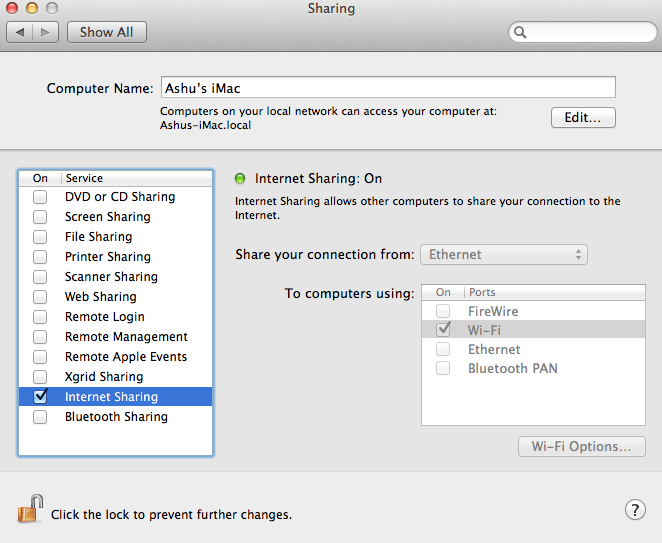Open Share your connection from dropdown
Screen dimensions: 662x543
click(x=504, y=255)
